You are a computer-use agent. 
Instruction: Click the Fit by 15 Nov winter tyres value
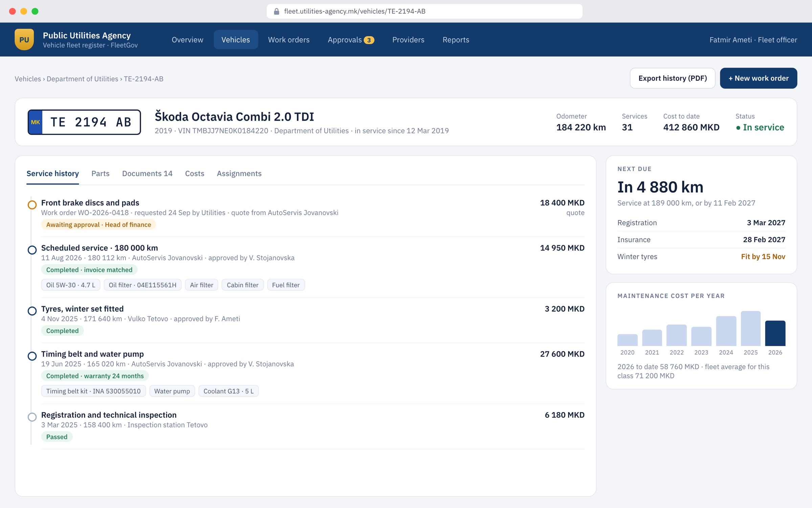tap(763, 256)
